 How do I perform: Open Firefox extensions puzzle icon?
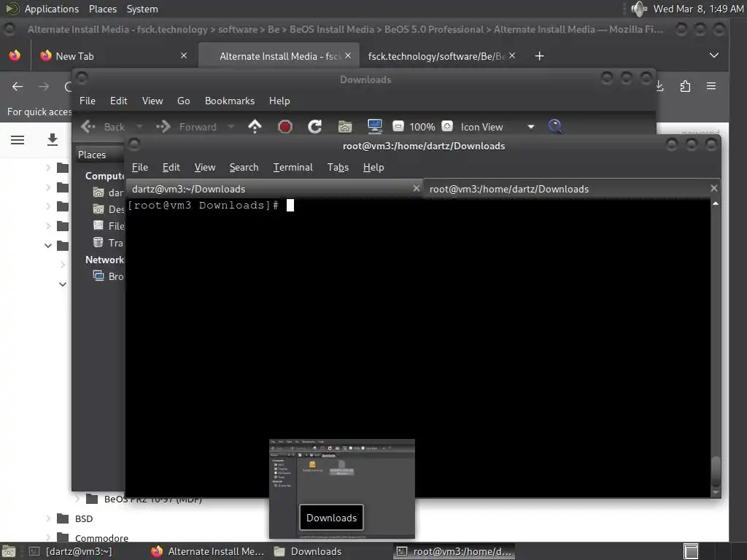(x=685, y=86)
